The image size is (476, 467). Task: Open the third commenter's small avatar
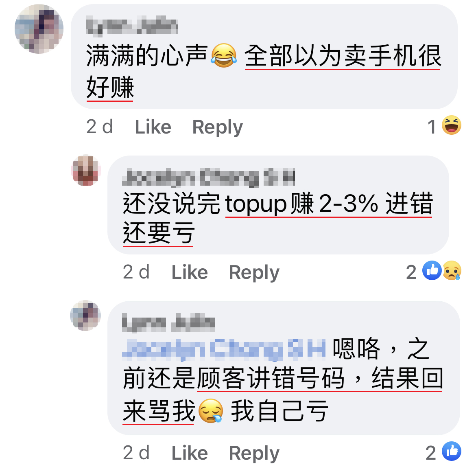point(85,316)
